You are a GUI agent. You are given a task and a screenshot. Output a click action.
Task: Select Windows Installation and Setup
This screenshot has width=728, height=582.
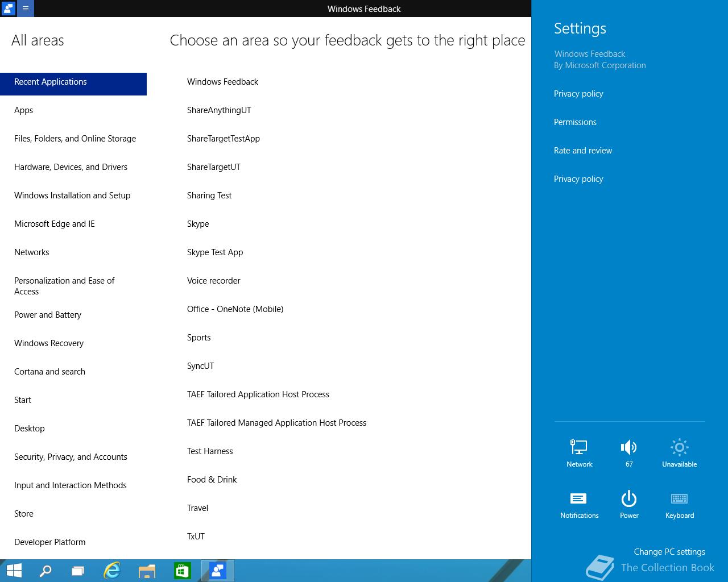coord(73,196)
